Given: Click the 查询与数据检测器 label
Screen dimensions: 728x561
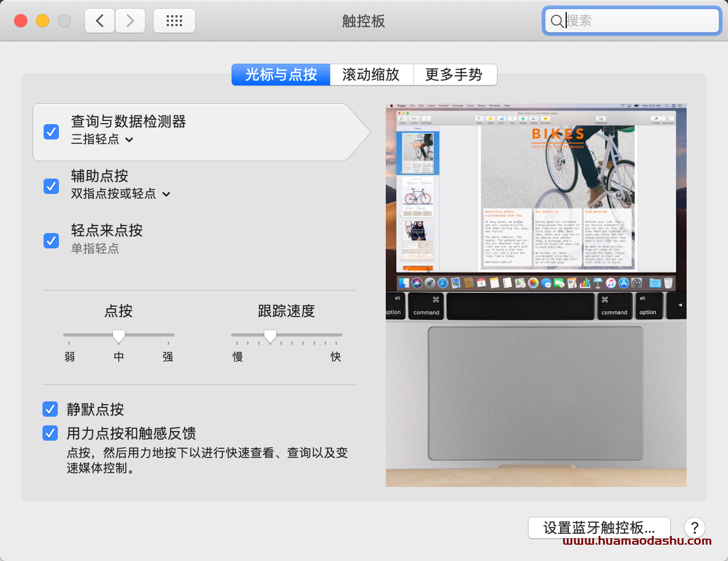Looking at the screenshot, I should pyautogui.click(x=129, y=121).
